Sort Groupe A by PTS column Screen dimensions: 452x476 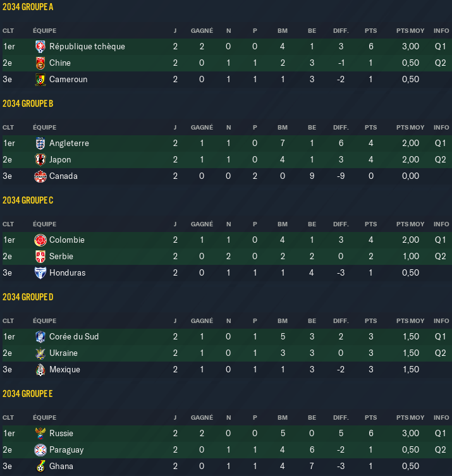[370, 31]
